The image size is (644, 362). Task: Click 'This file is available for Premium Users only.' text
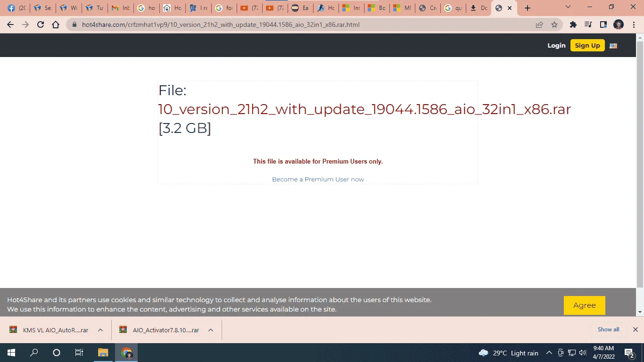click(318, 162)
